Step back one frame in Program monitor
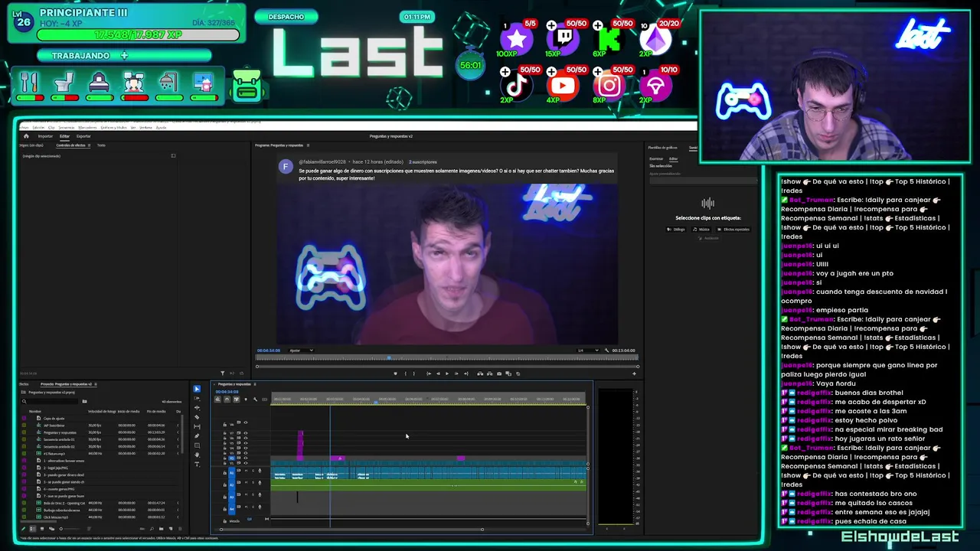 tap(438, 373)
